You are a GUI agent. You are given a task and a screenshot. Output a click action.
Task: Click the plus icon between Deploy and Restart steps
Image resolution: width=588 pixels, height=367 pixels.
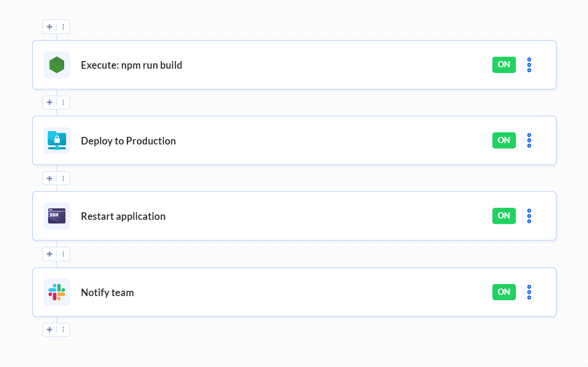coord(49,178)
